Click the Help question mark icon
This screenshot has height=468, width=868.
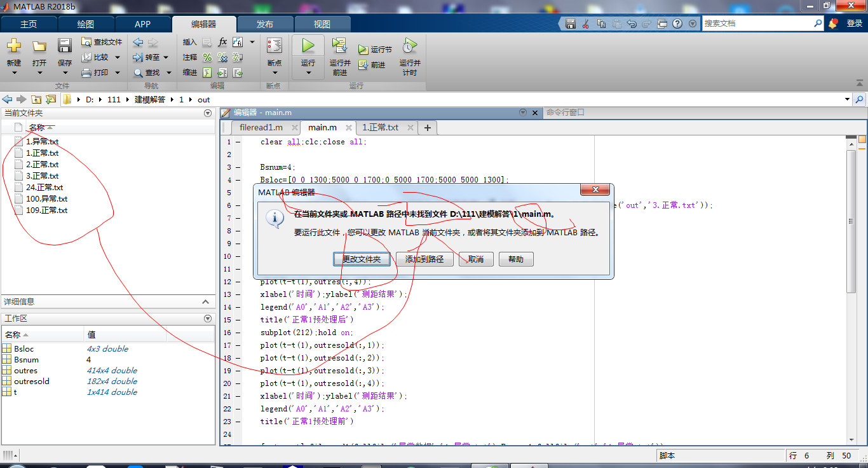(677, 24)
